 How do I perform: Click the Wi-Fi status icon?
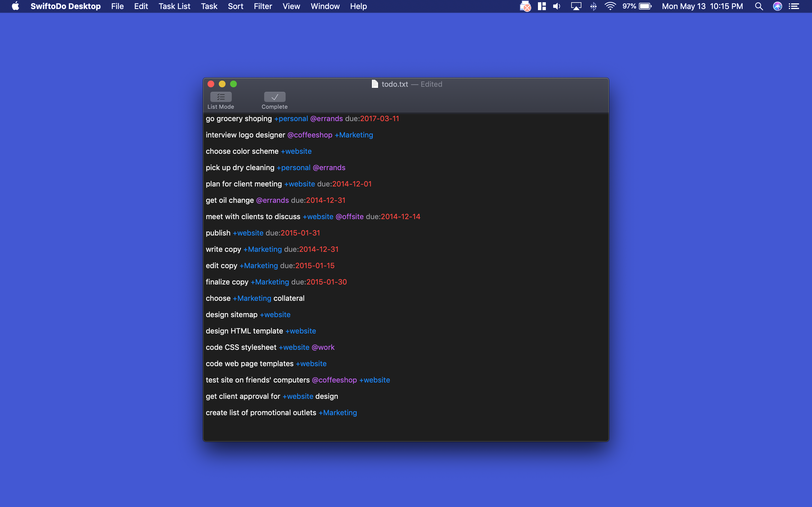coord(610,6)
